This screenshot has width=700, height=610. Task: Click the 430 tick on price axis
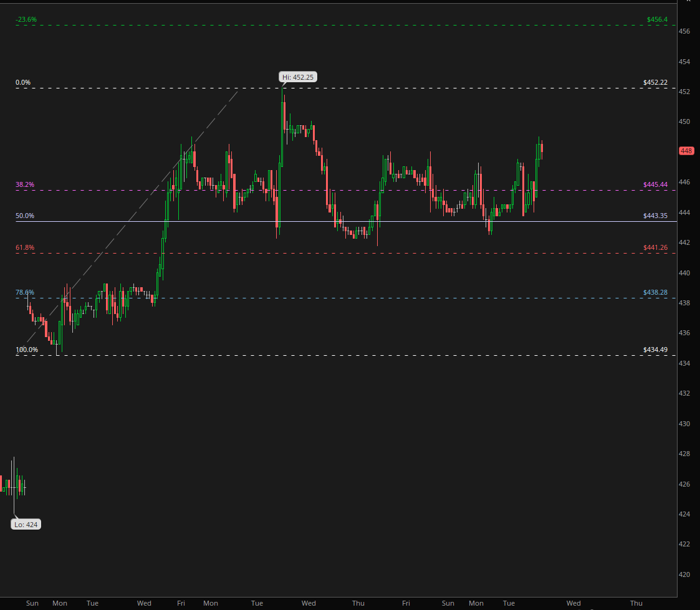(684, 424)
